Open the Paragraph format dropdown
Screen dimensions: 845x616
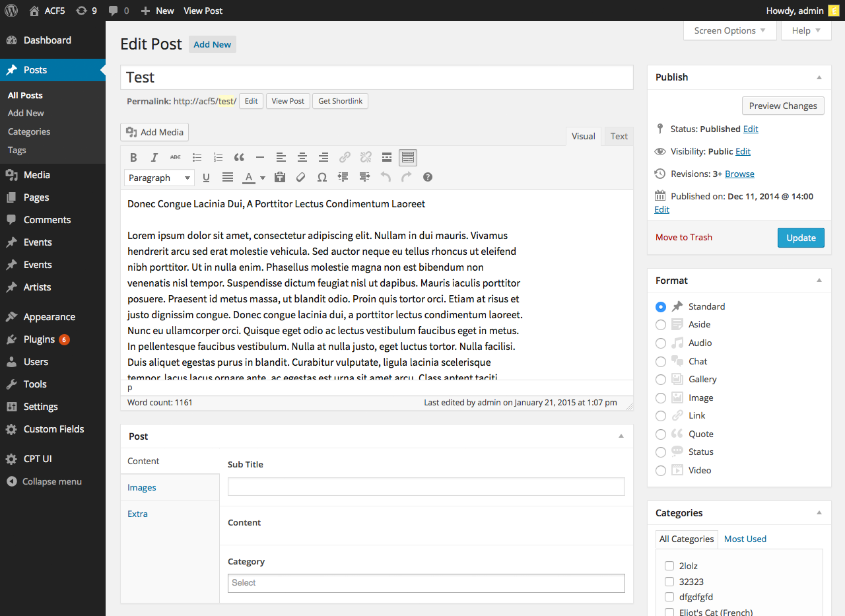click(x=158, y=178)
